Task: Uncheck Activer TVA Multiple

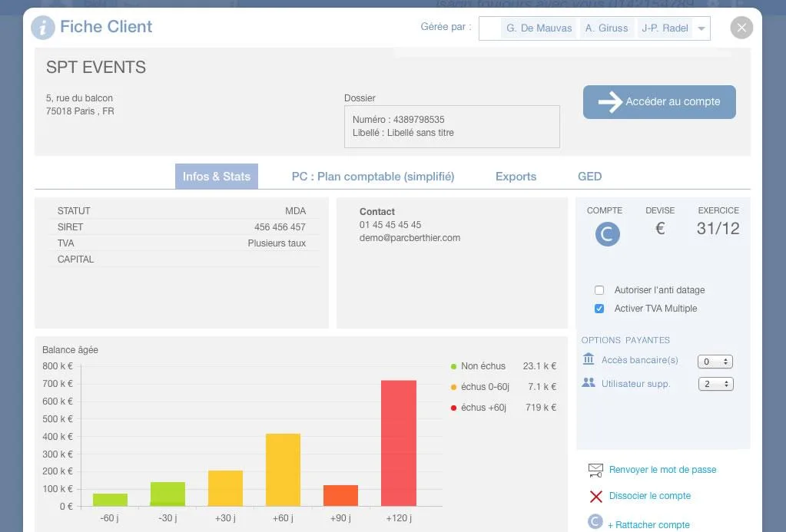Action: [599, 309]
